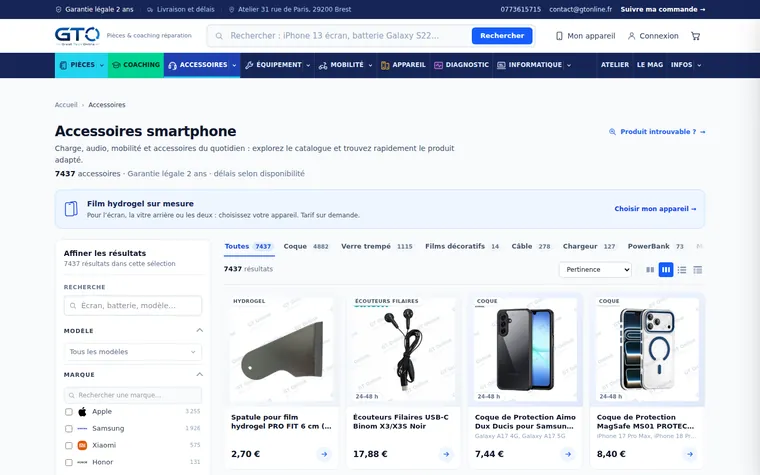This screenshot has width=760, height=475.
Task: Select the Verre trempé category tab
Action: click(x=377, y=246)
